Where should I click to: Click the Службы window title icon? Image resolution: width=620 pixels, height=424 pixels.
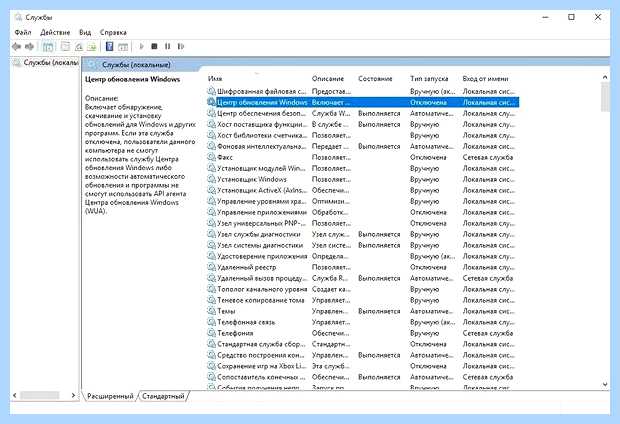[18, 17]
